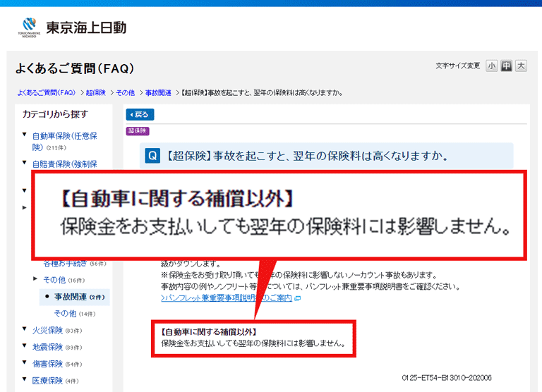Click the 戻る back button
The height and width of the screenshot is (392, 542).
click(140, 115)
